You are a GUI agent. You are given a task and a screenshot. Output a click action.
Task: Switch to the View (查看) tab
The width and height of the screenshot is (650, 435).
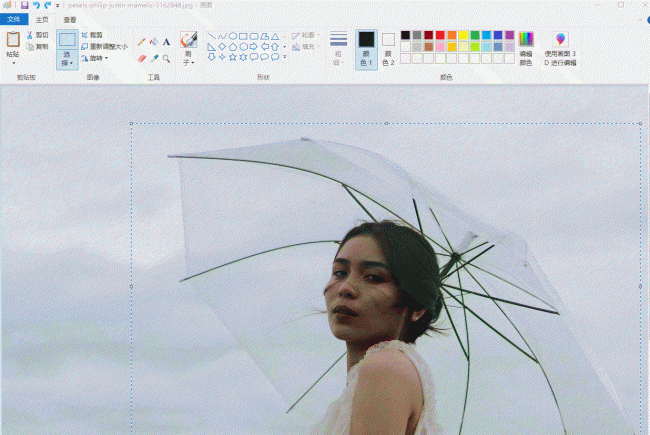[70, 19]
